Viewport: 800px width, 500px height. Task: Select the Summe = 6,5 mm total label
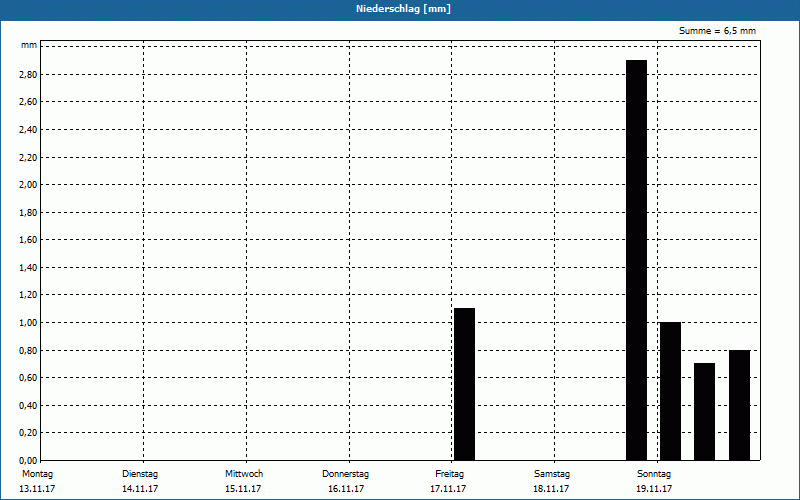717,31
